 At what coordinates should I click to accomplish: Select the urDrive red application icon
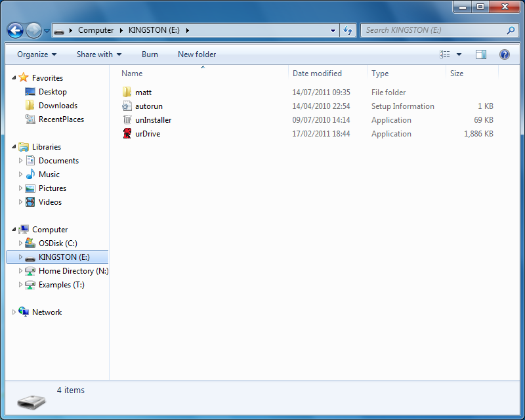point(127,133)
